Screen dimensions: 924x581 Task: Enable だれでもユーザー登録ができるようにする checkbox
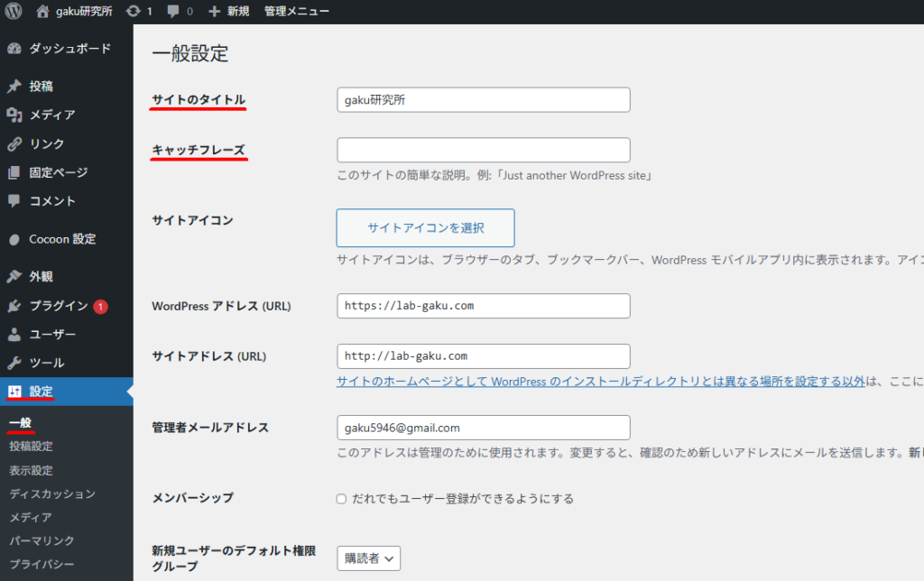point(341,499)
